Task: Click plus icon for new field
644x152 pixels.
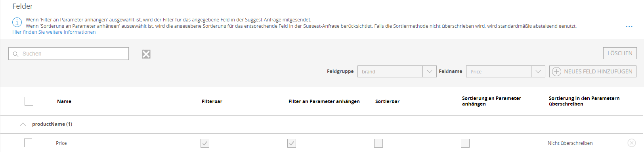Action: coord(556,71)
